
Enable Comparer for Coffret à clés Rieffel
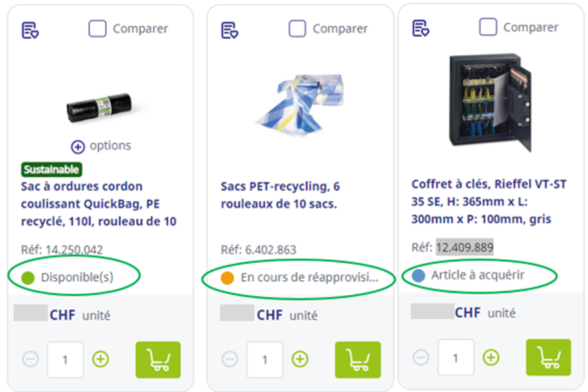click(x=488, y=27)
